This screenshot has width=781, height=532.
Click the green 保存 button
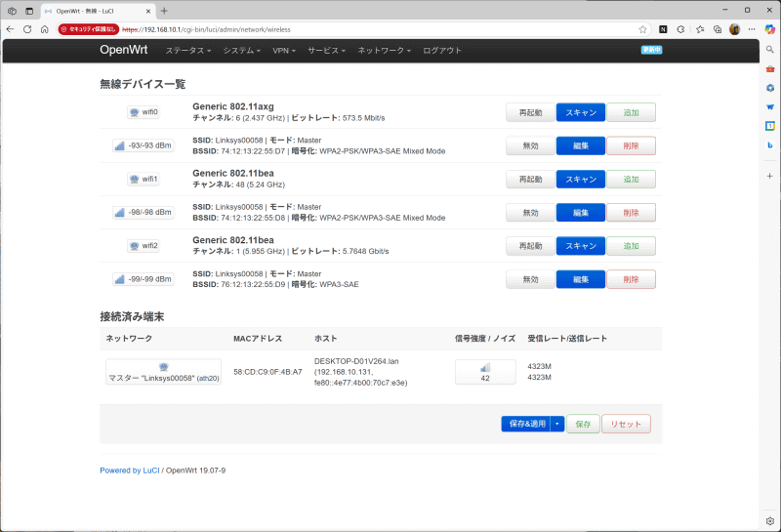[583, 424]
